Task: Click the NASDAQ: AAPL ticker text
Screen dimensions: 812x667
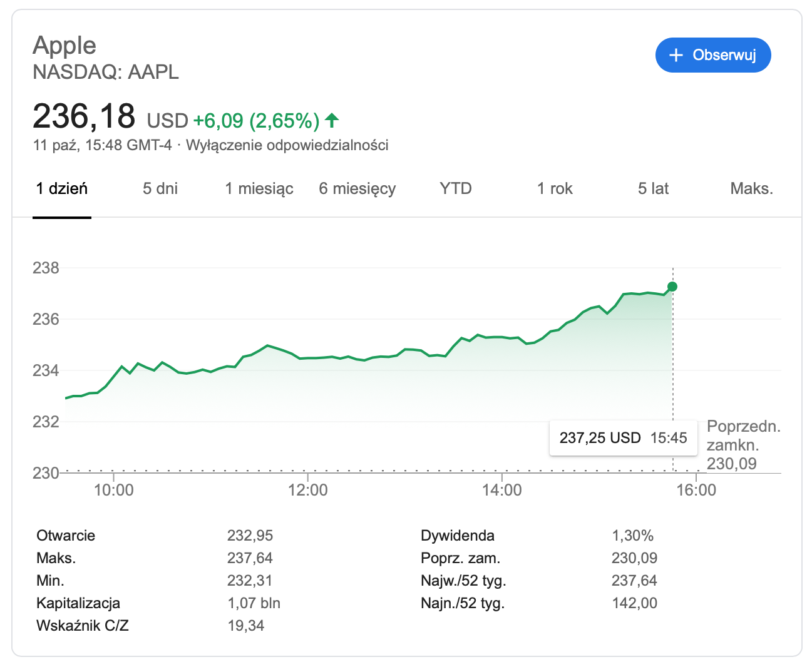Action: [106, 72]
